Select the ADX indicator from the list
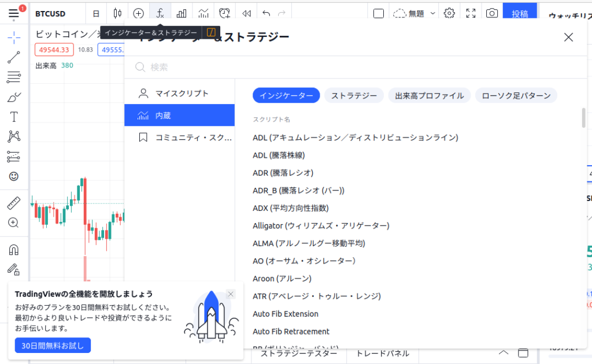The width and height of the screenshot is (592, 364). [289, 208]
